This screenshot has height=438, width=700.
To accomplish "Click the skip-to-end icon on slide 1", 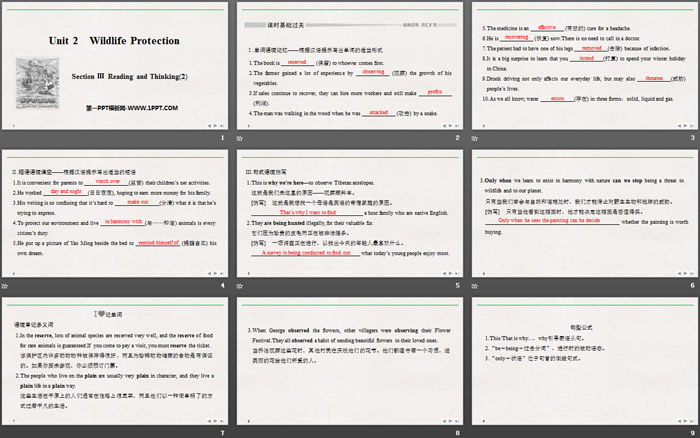I will tap(222, 126).
